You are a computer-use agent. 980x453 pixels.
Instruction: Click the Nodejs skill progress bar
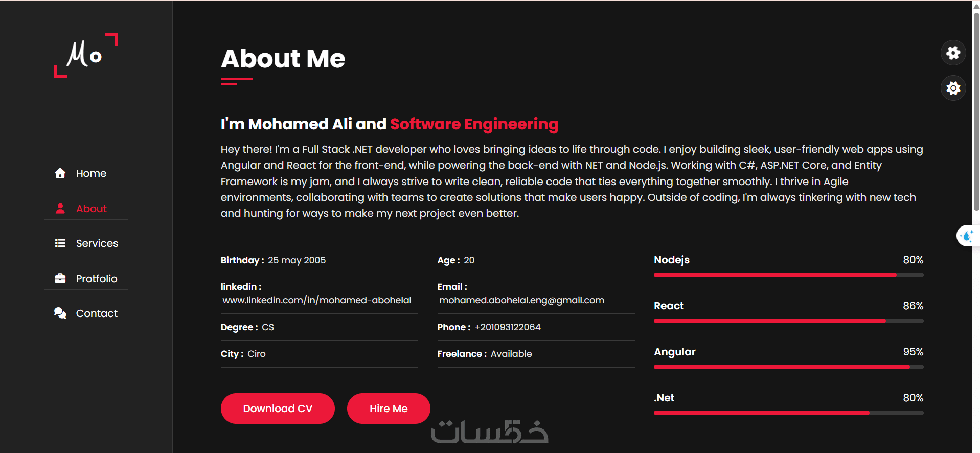(x=788, y=275)
